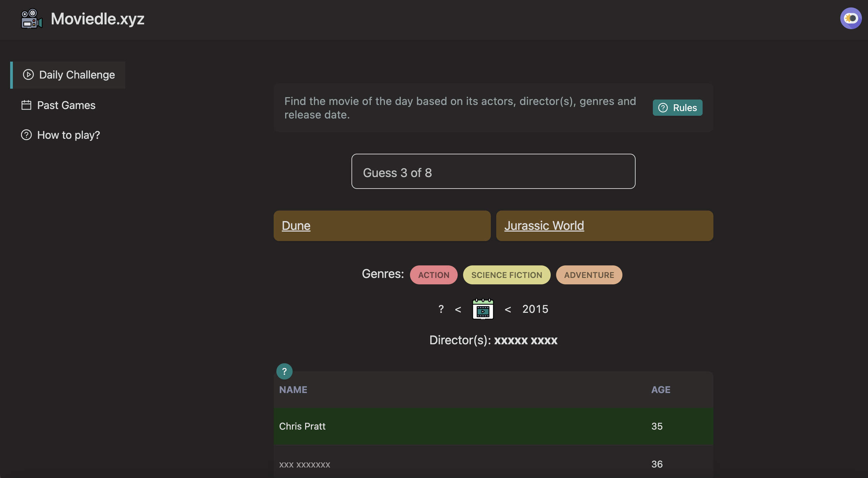868x478 pixels.
Task: Click the unknown lower year question mark
Action: (441, 309)
